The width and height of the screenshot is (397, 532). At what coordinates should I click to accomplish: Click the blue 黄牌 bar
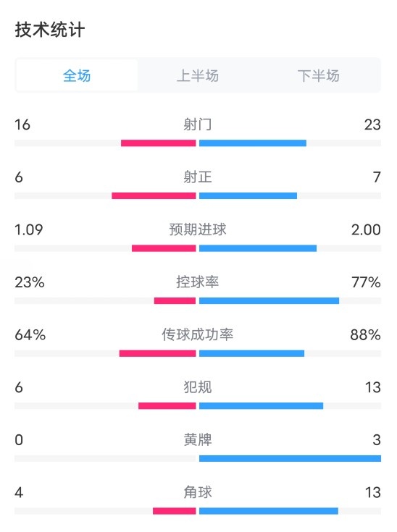click(x=290, y=459)
